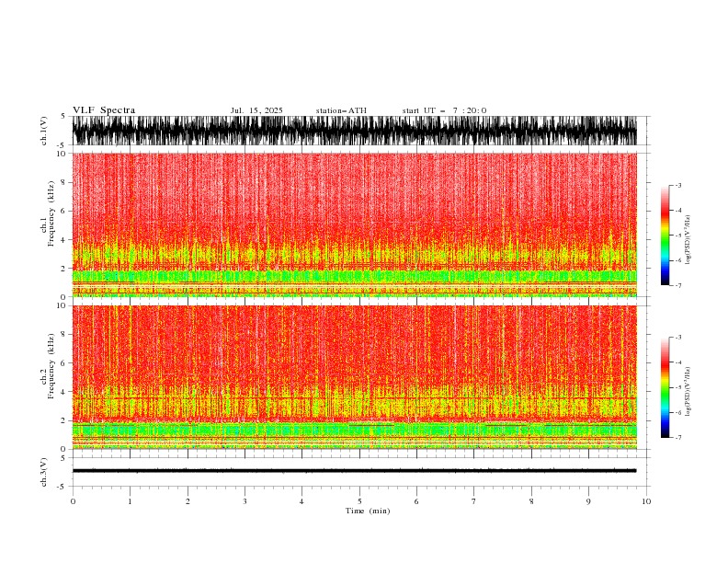Click the ch.1 waveform trace panel
728x563 pixels.
pos(360,131)
